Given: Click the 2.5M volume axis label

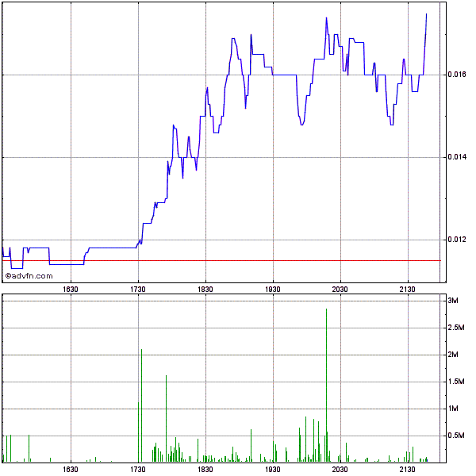Looking at the screenshot, I should [x=456, y=328].
